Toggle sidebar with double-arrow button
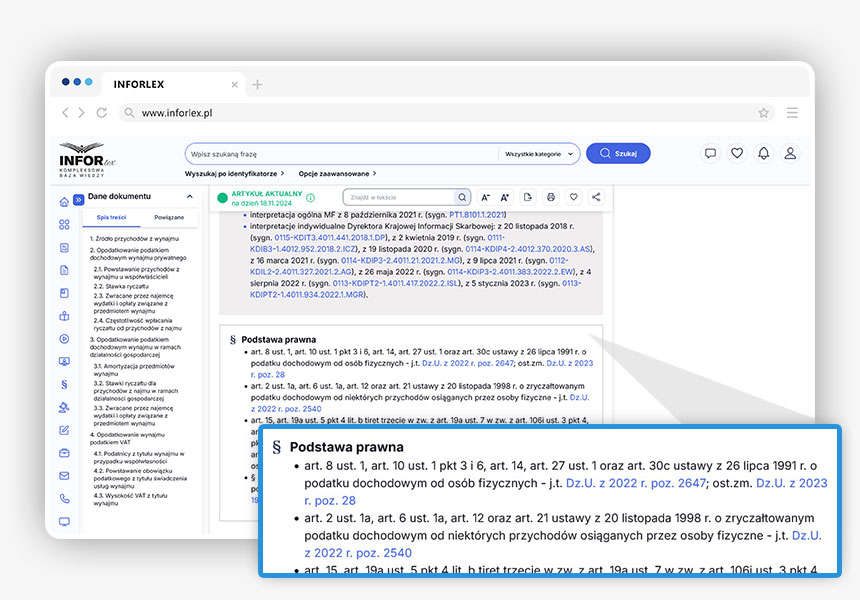This screenshot has width=860, height=600. [79, 198]
